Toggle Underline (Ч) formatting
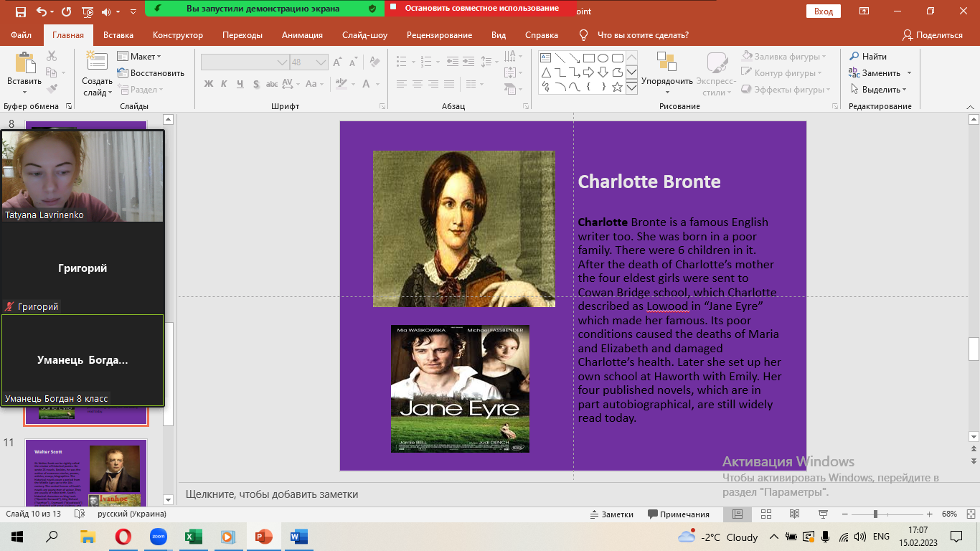The image size is (980, 551). (240, 84)
